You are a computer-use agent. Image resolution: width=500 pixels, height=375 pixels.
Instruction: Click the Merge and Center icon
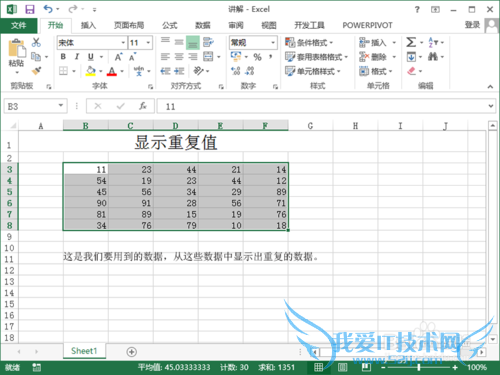(x=208, y=57)
